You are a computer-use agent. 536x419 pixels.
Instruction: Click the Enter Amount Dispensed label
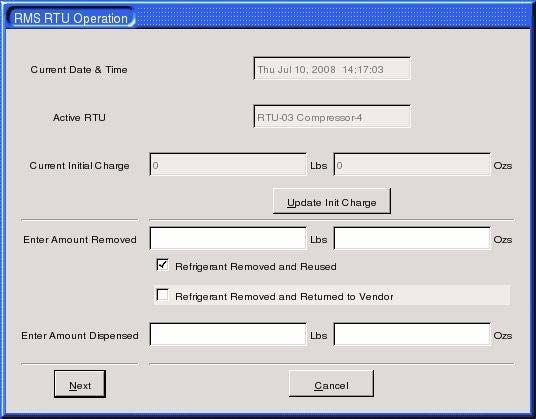coord(80,336)
